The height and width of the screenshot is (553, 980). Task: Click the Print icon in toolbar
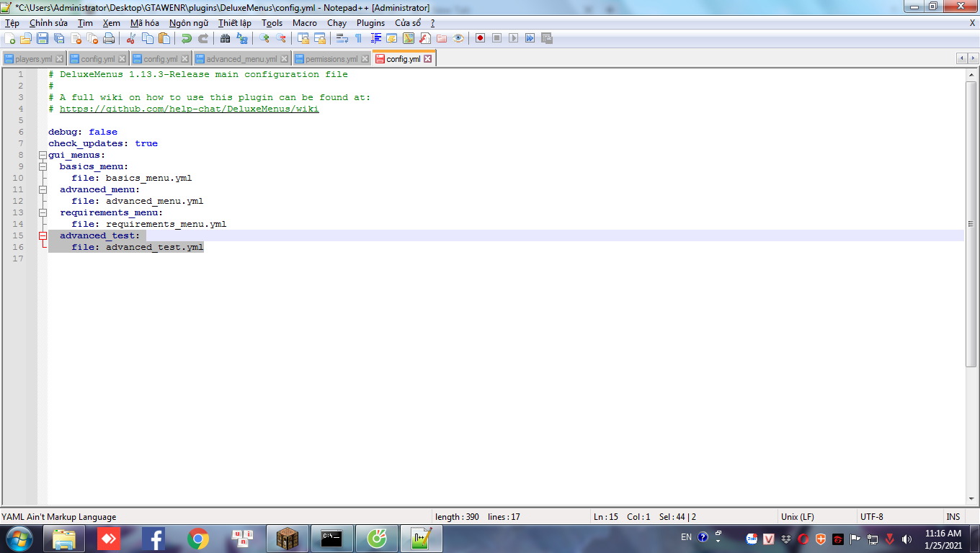(109, 38)
